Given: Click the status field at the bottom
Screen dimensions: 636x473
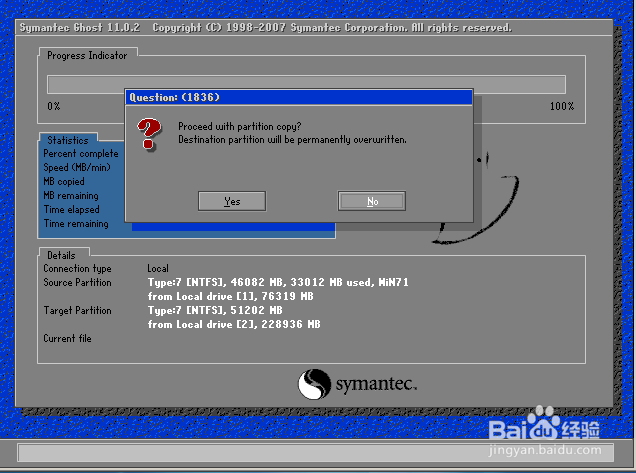Looking at the screenshot, I should click(316, 452).
